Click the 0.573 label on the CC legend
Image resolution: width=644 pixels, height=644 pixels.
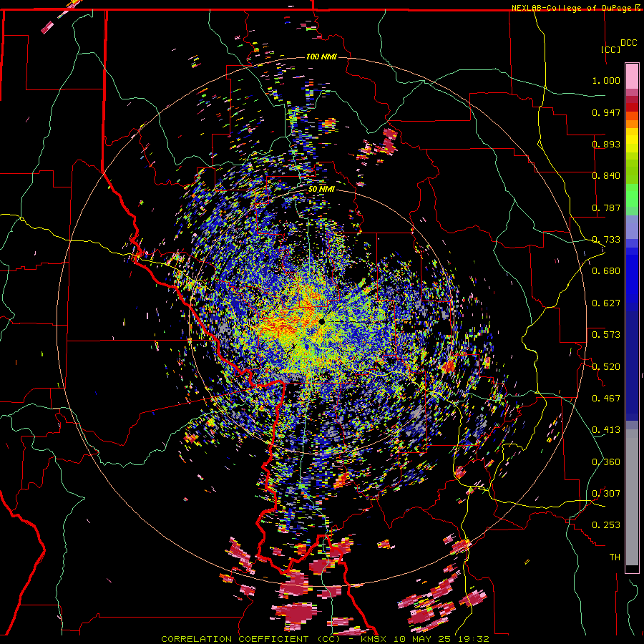pos(606,335)
